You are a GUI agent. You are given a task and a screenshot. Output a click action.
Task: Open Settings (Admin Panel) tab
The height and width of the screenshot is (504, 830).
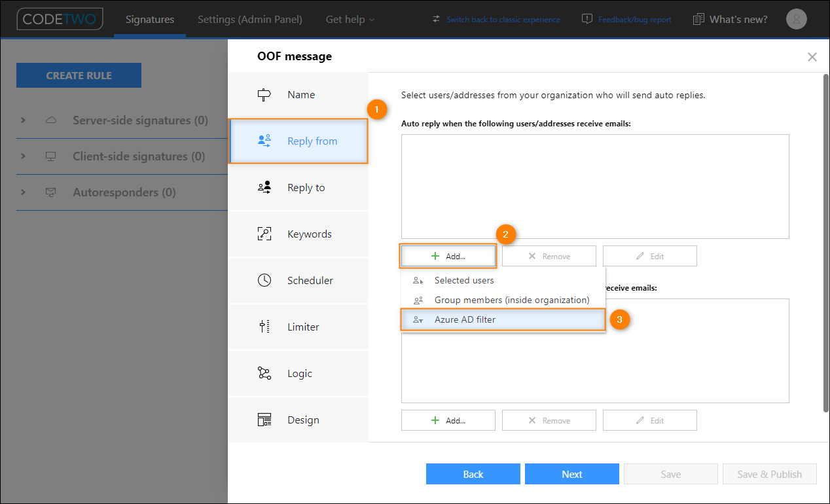[250, 19]
